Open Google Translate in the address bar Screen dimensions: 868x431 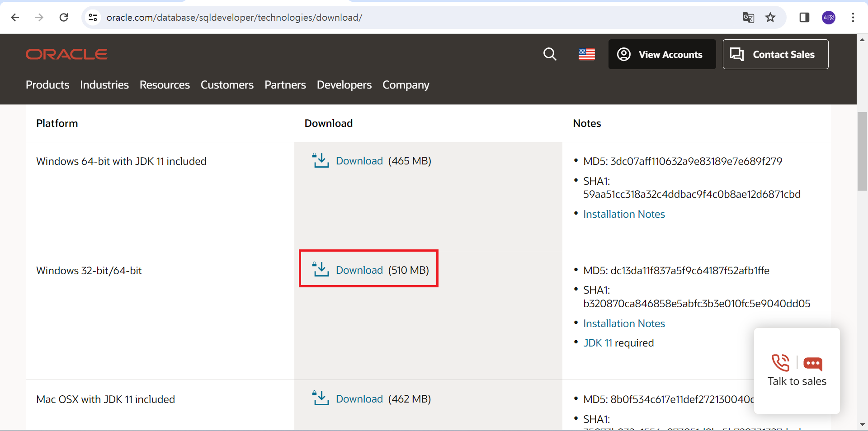click(748, 18)
